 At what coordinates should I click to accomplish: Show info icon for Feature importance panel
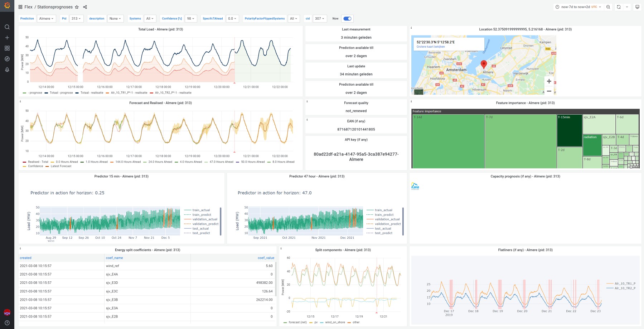[411, 101]
